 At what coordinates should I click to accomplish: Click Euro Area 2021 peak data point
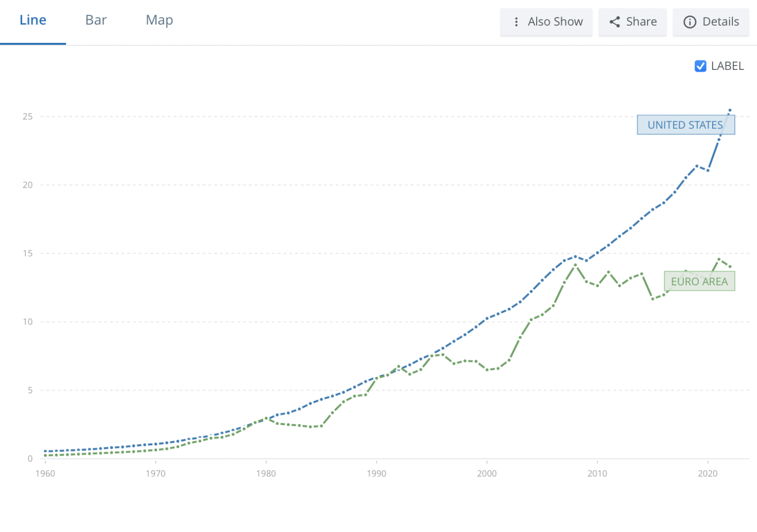(x=719, y=259)
